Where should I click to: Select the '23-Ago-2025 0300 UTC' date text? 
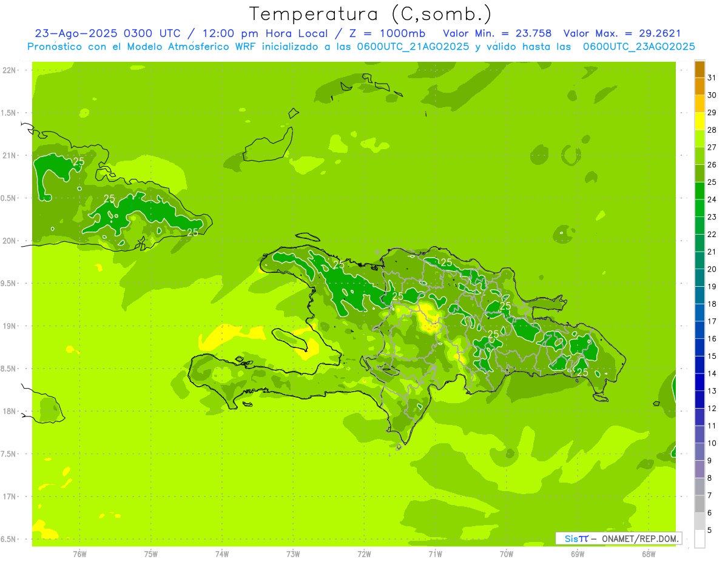[107, 33]
